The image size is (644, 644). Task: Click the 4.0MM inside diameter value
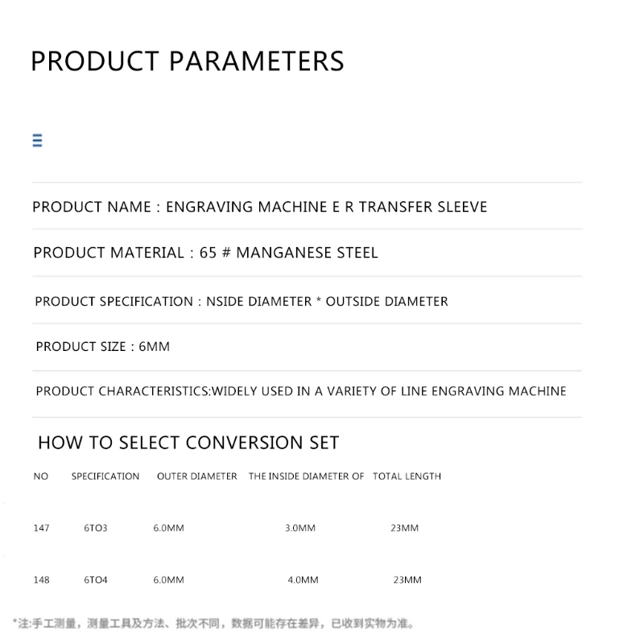(303, 580)
